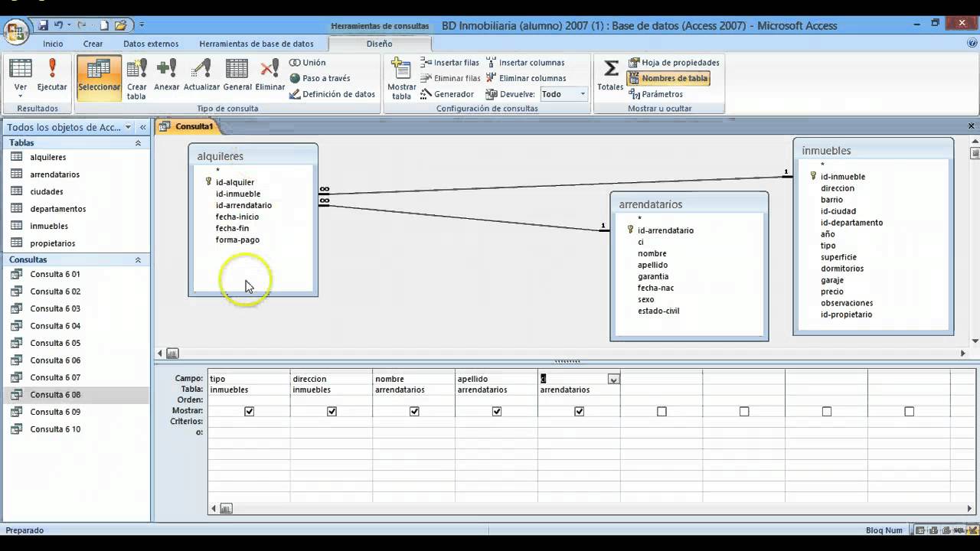The width and height of the screenshot is (980, 551).
Task: Open Herramientas de base de datos tab
Action: click(x=256, y=44)
